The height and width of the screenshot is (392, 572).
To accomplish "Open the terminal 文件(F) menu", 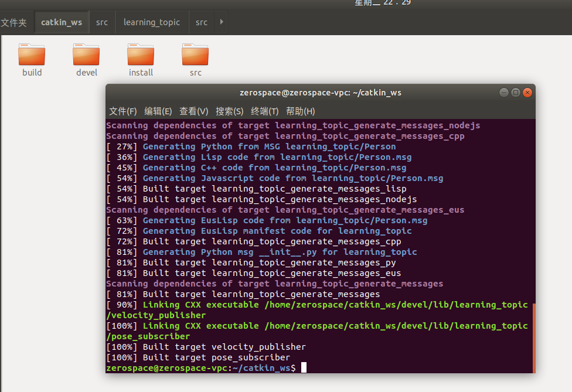I will click(x=123, y=111).
